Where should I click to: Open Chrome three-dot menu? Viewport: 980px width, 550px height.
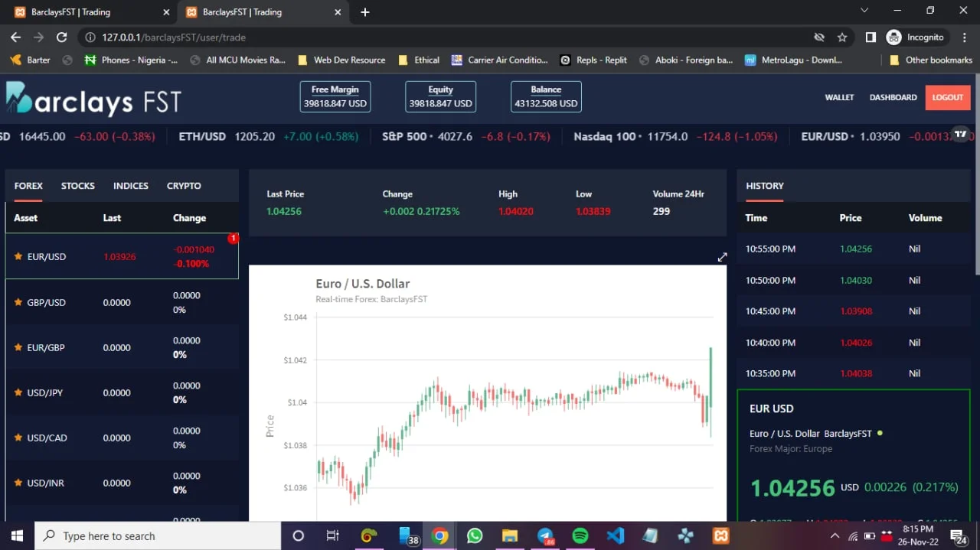(x=964, y=37)
